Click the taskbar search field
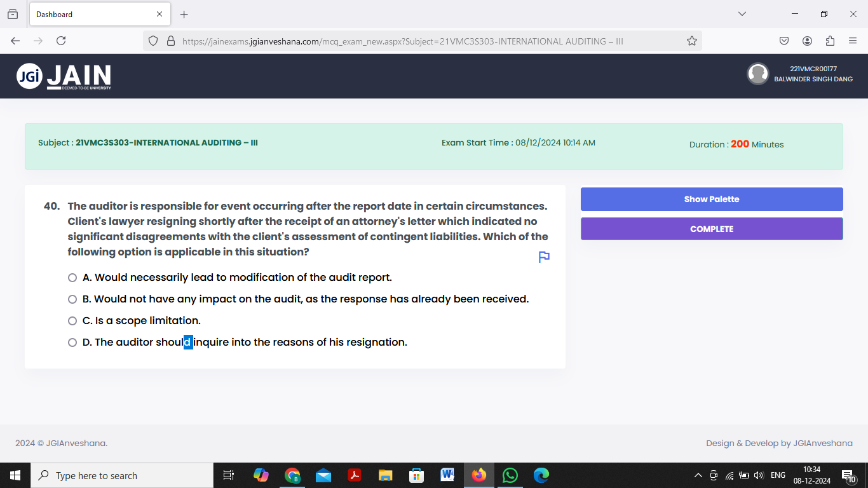868x488 pixels. 121,475
